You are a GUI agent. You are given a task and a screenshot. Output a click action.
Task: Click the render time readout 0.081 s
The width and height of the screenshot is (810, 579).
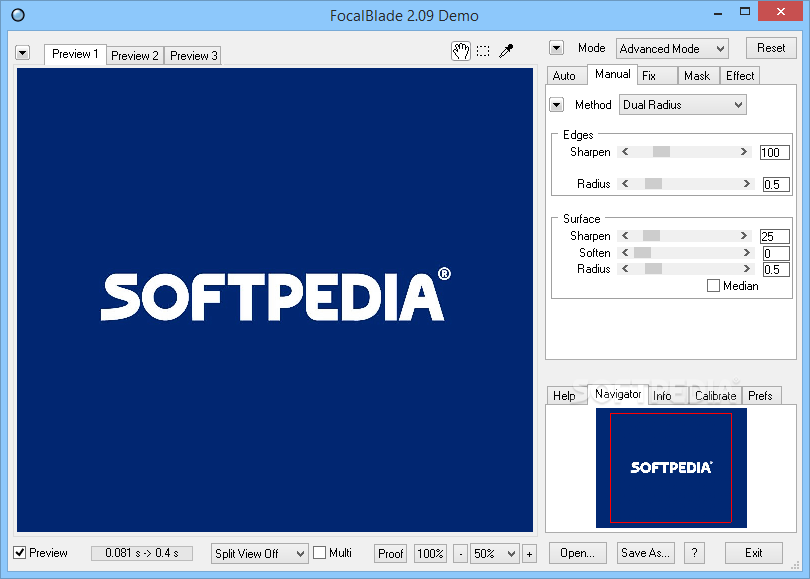[x=142, y=553]
